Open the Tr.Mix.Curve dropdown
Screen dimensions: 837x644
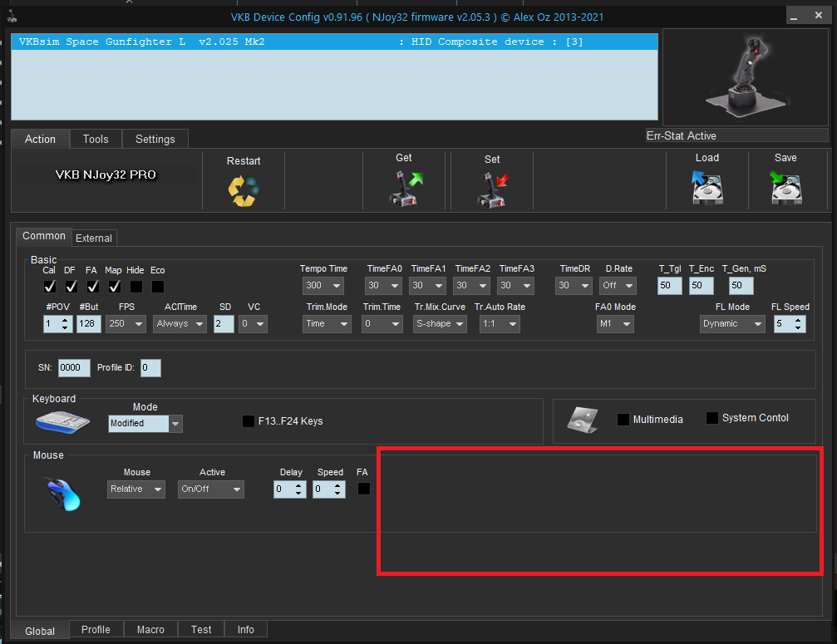440,324
